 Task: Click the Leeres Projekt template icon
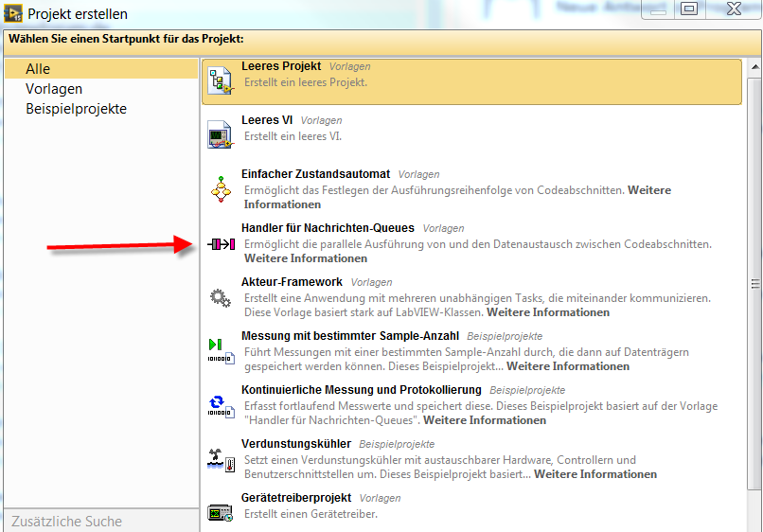click(x=221, y=80)
